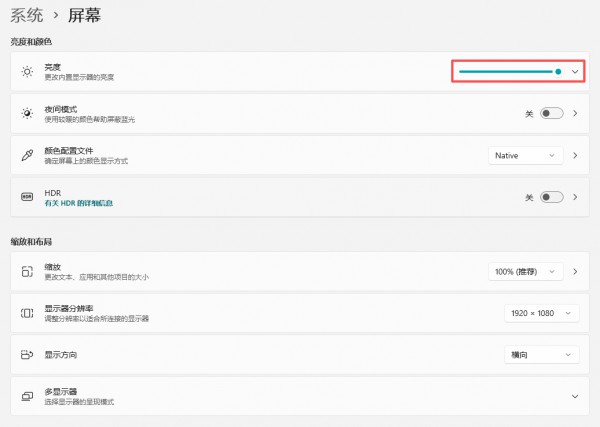Open the 100% (推荐) scale dropdown
Image resolution: width=600 pixels, height=427 pixels.
tap(525, 272)
